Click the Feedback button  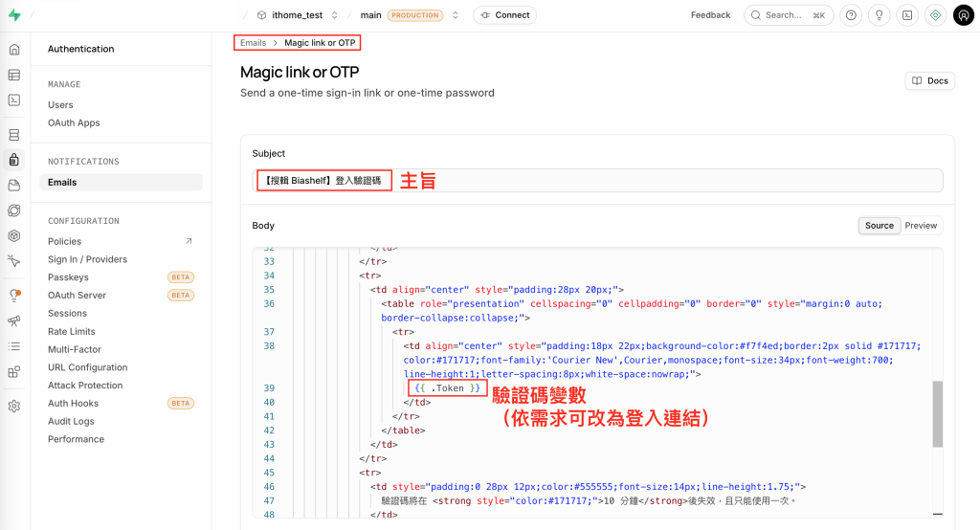coord(710,15)
